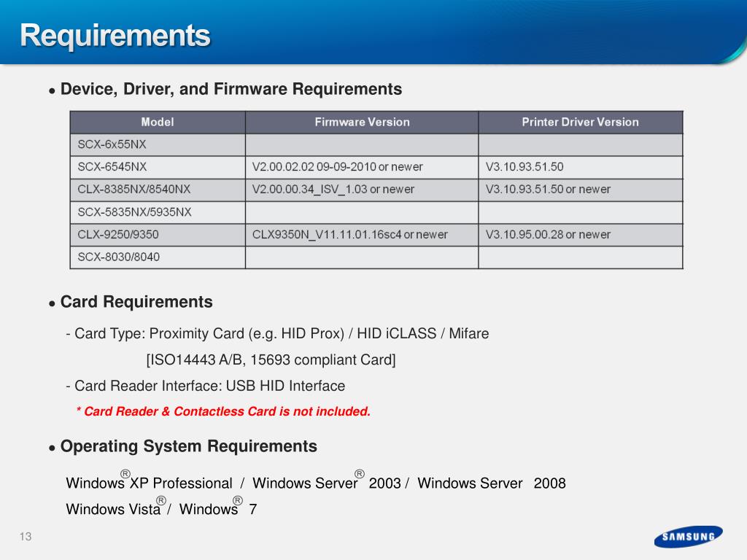Click the Windows Server 2008 text
Screen dimensions: 747x560
(492, 483)
